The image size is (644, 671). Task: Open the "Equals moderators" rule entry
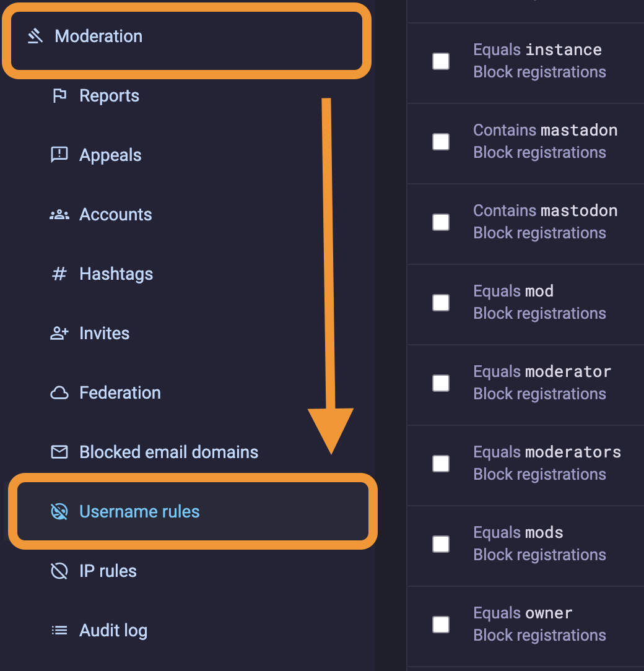click(x=547, y=452)
